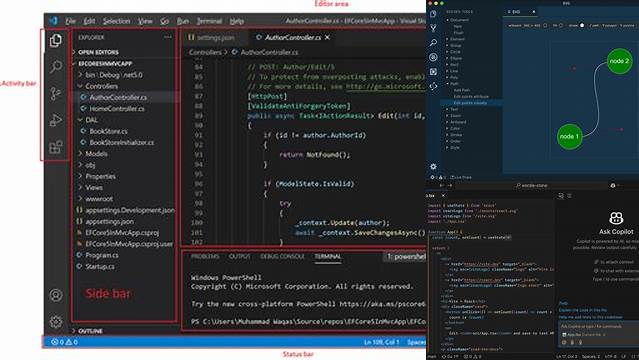Click Copilot icon in Copilot window title bar
The image size is (639, 360).
tap(613, 186)
